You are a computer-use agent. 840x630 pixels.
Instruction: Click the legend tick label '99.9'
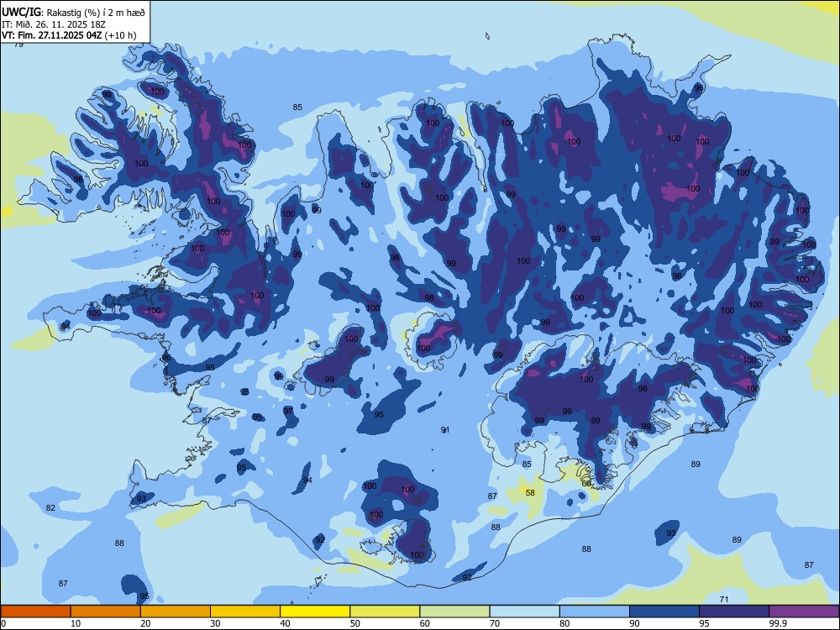pos(778,623)
